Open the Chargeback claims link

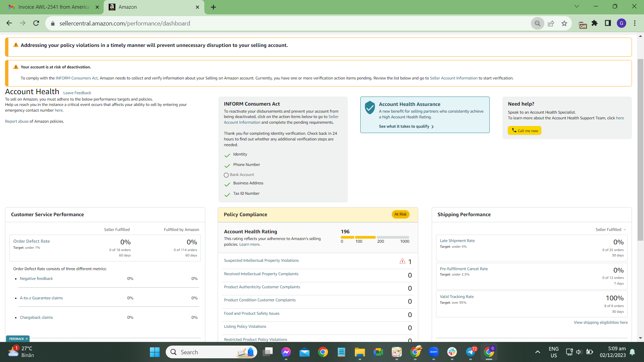pyautogui.click(x=36, y=317)
